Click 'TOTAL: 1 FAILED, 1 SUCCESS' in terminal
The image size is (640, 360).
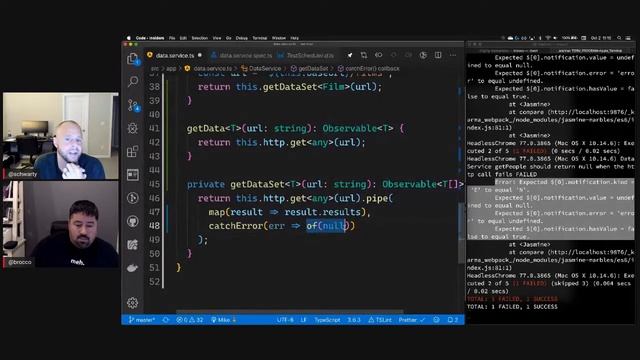pos(512,307)
